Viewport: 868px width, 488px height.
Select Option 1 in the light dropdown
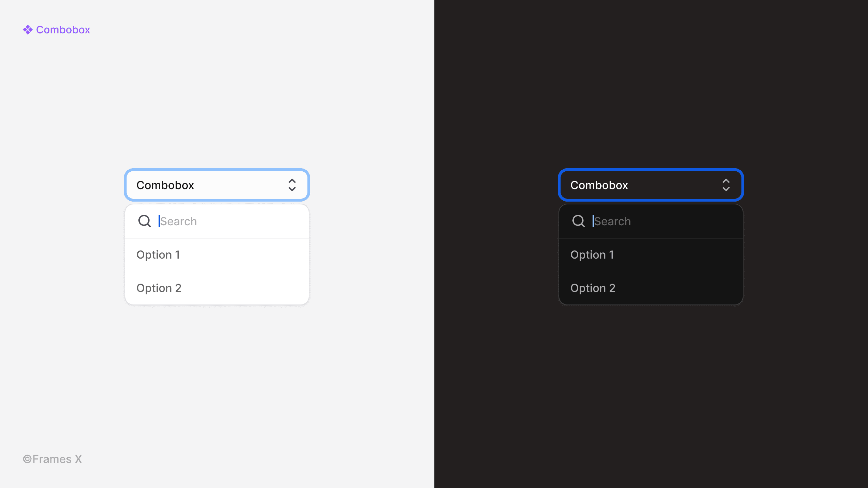pos(158,254)
